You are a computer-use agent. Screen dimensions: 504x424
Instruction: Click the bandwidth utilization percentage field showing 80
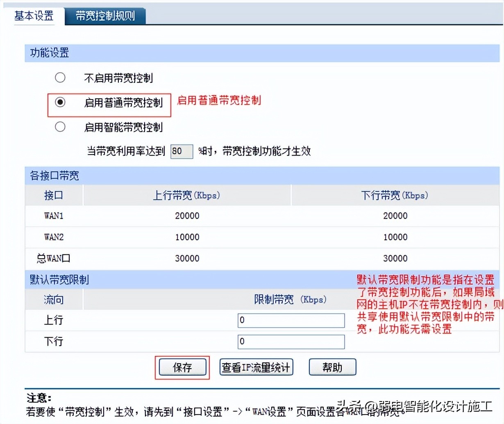182,151
